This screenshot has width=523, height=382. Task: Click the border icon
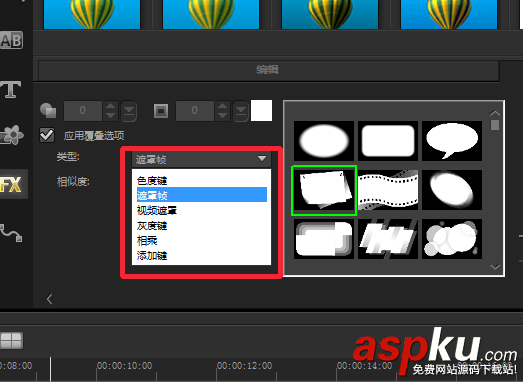tap(161, 111)
